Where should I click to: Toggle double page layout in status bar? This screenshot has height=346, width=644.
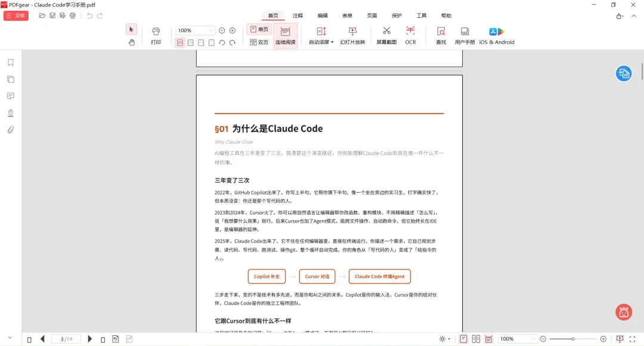point(476,339)
